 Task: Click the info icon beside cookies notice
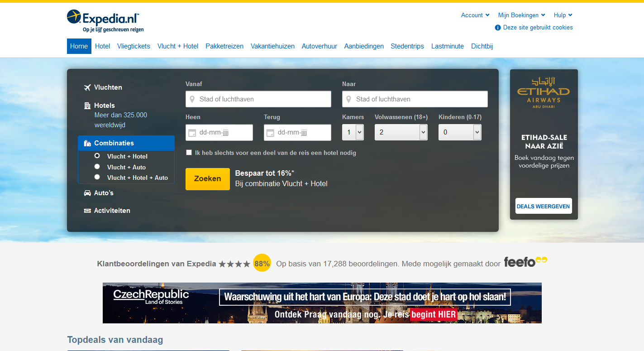pos(498,28)
